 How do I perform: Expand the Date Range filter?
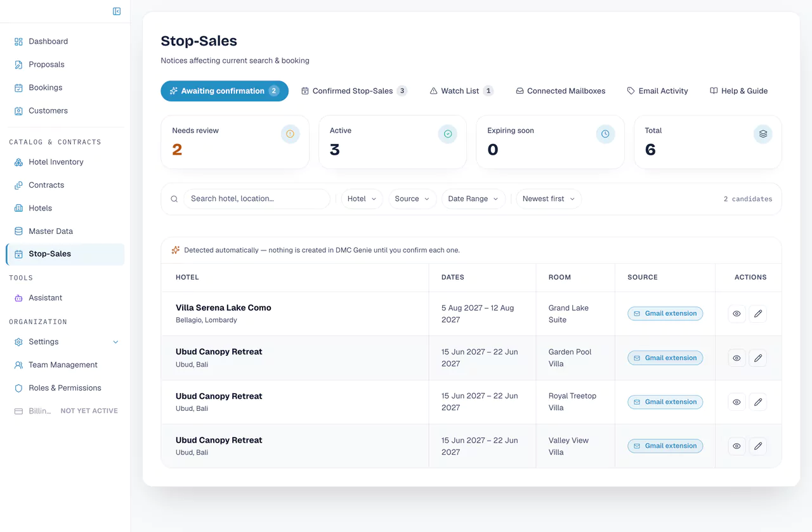[x=473, y=199]
